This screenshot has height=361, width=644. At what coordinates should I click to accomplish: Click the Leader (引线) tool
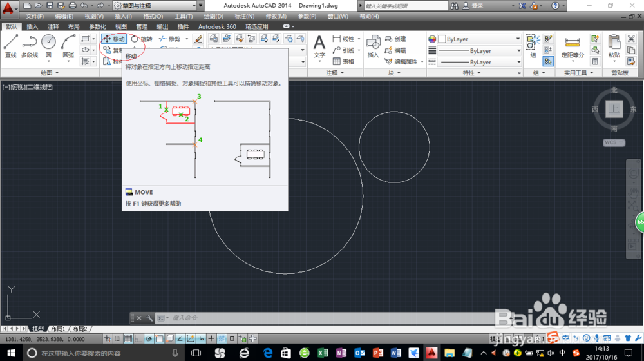point(344,50)
